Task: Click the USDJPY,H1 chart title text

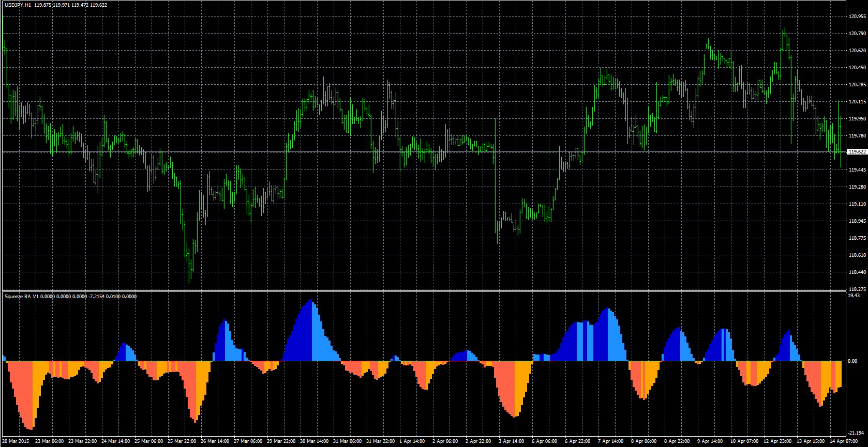Action: click(x=18, y=5)
